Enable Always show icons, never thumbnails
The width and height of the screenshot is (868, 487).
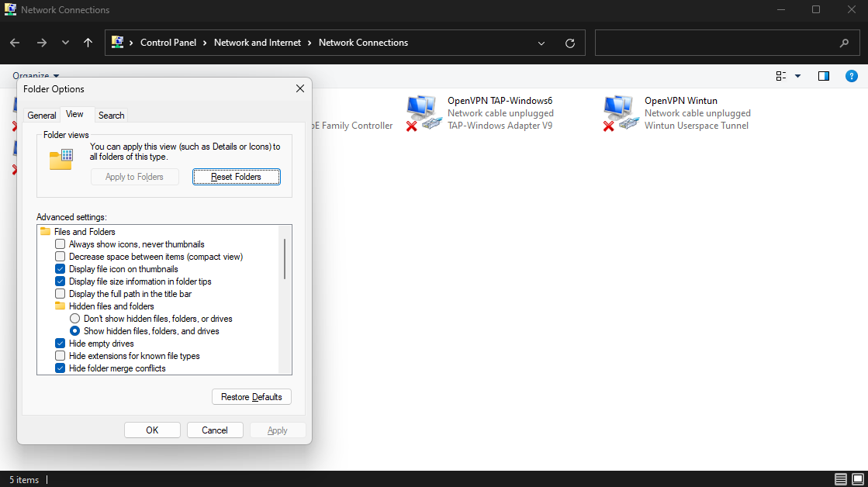point(60,243)
